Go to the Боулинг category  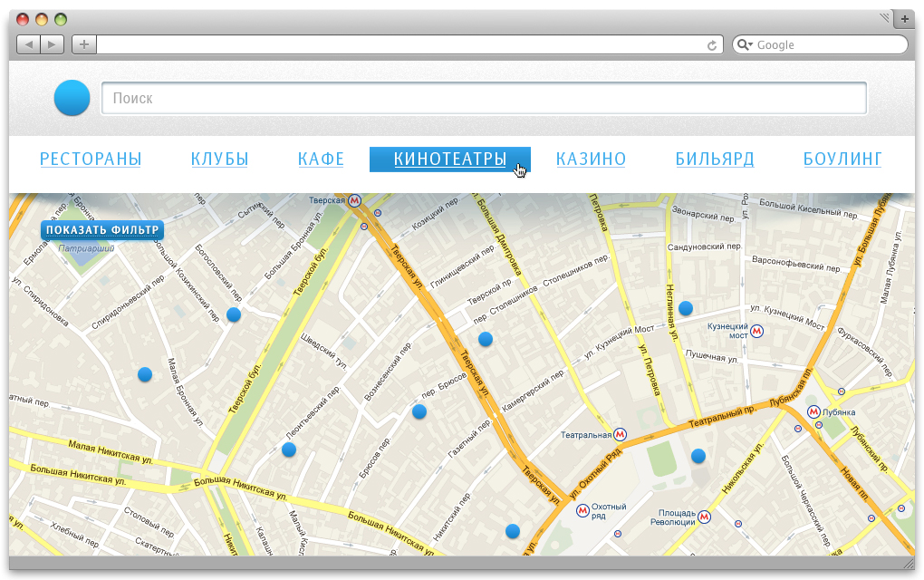coord(842,159)
